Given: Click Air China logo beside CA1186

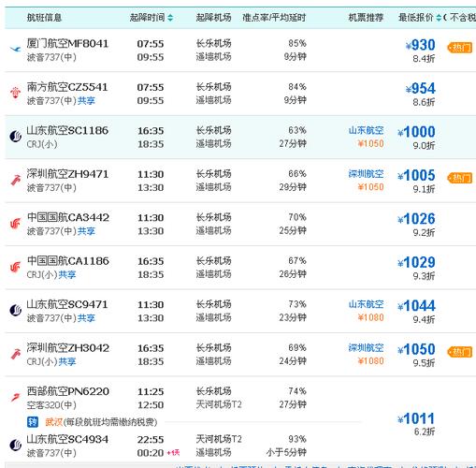Looking at the screenshot, I should click(15, 267).
